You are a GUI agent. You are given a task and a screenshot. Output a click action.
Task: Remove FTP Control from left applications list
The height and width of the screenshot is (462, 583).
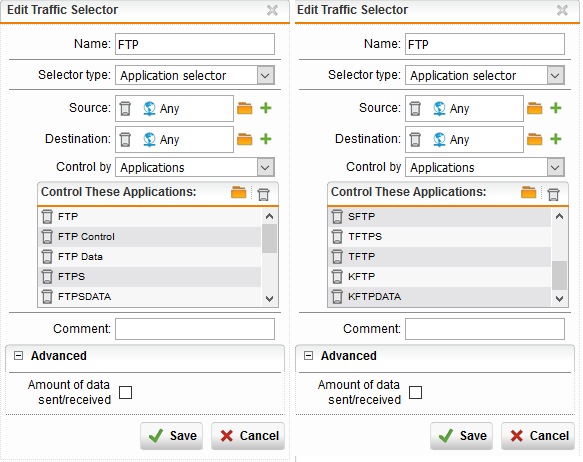click(47, 237)
